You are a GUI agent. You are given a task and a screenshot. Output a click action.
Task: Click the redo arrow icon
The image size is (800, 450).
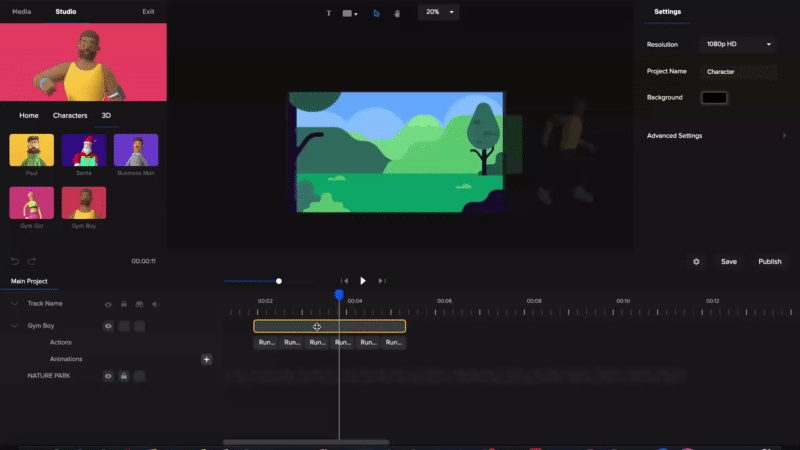click(x=32, y=261)
